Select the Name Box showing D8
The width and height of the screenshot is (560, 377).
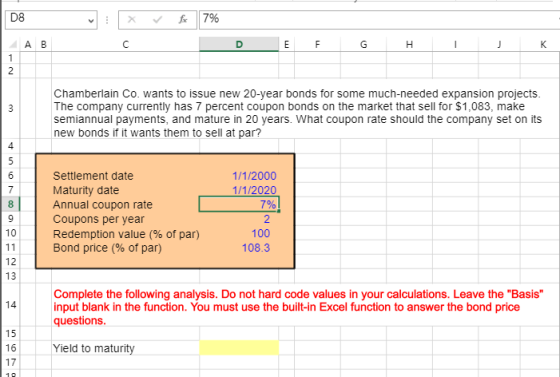pos(51,19)
